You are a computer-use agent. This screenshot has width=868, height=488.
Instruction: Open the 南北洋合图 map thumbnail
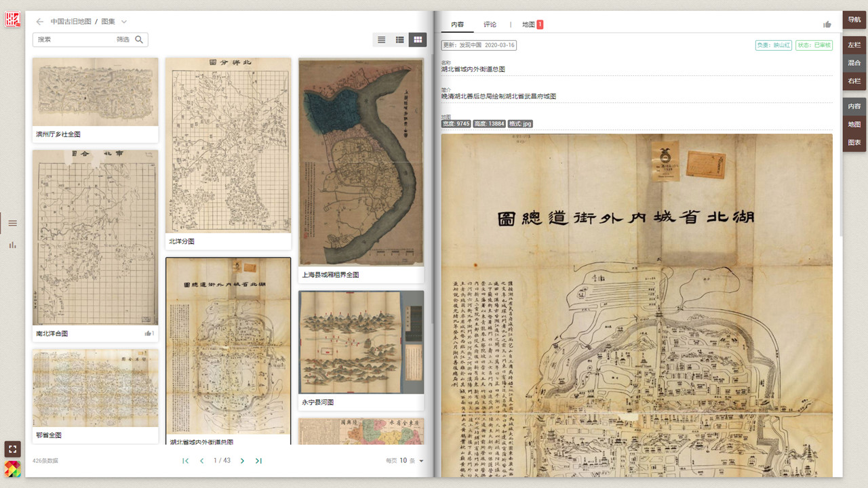[x=96, y=237]
